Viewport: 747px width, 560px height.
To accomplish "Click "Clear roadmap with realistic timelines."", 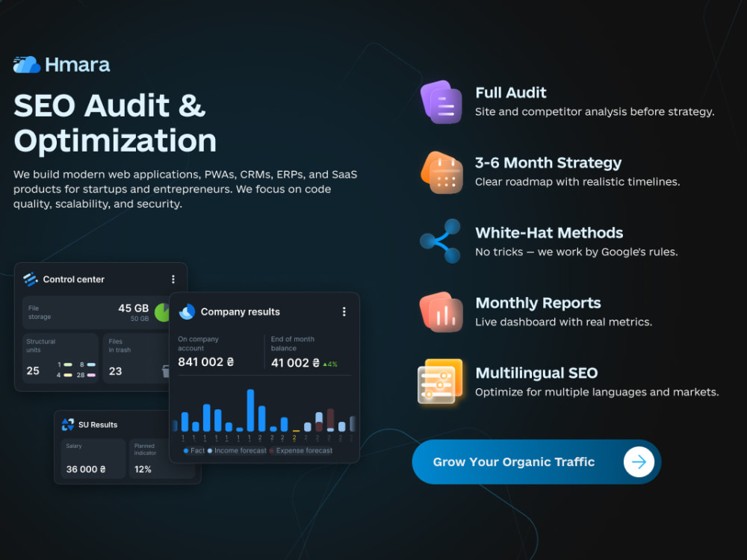I will [x=577, y=182].
